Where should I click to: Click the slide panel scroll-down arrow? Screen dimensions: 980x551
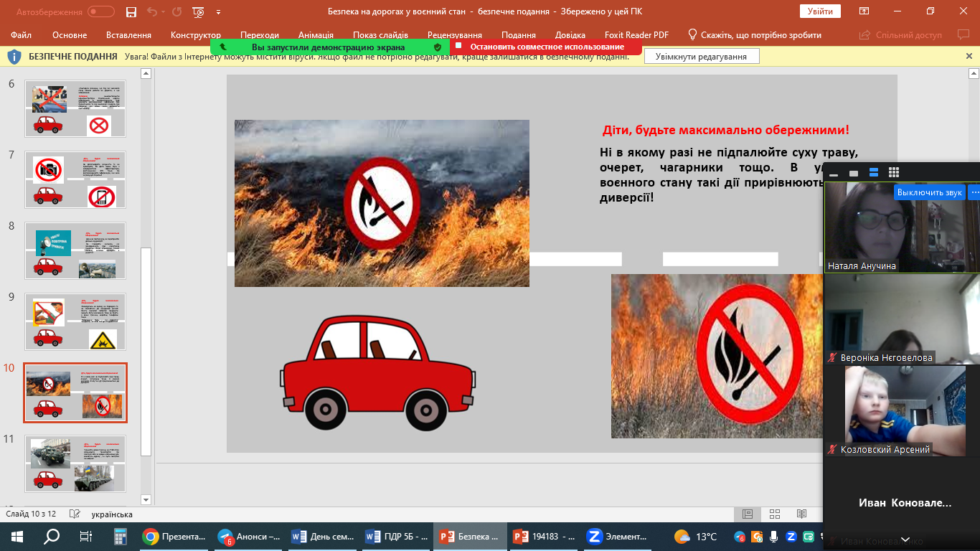pos(146,499)
